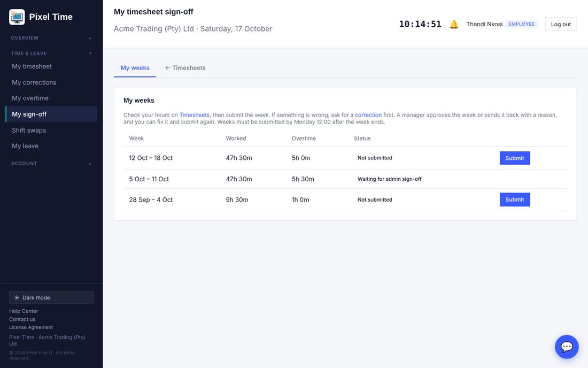Image resolution: width=588 pixels, height=368 pixels.
Task: Click the EMPLOYEE role badge
Action: coord(521,24)
